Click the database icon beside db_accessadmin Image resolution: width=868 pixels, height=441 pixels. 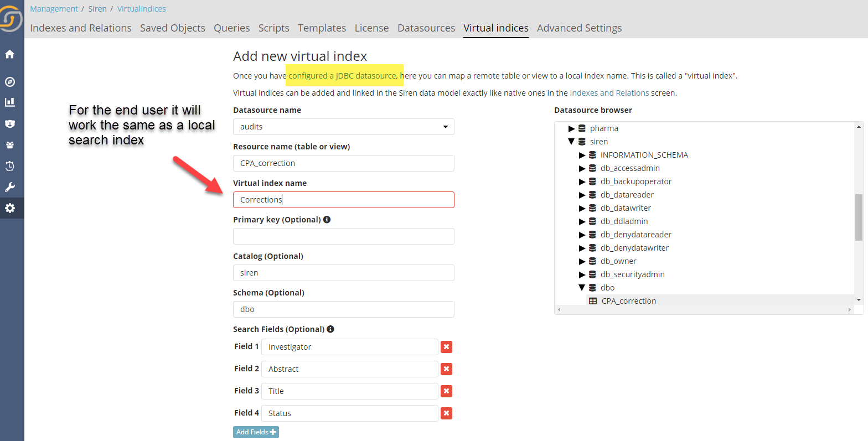point(592,168)
